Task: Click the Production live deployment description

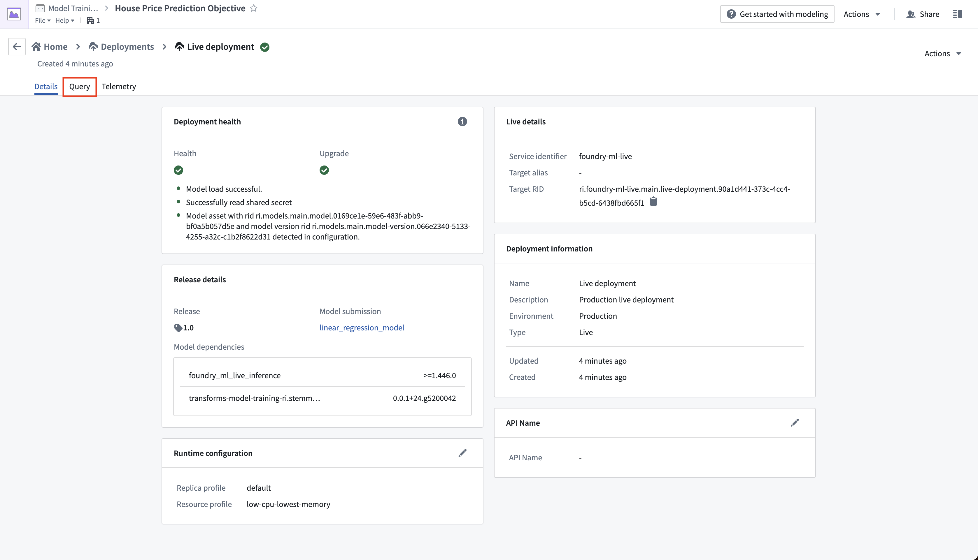Action: (626, 299)
